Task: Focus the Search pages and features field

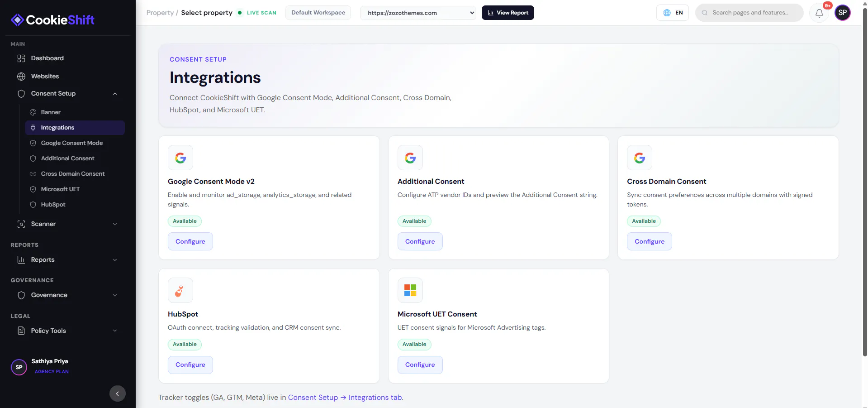Action: tap(749, 13)
